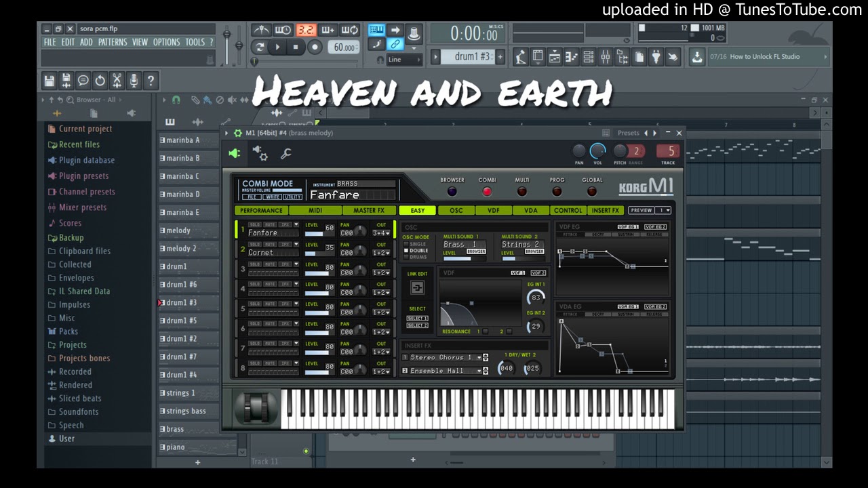Screen dimensions: 868x488
Task: Toggle SOLO on Fanfare timbre 1
Action: (x=254, y=224)
